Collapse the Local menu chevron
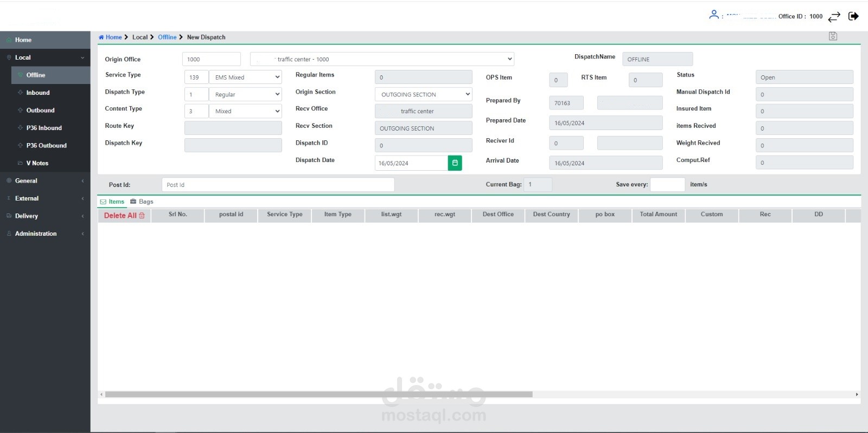Viewport: 868px width, 433px height. (x=82, y=57)
